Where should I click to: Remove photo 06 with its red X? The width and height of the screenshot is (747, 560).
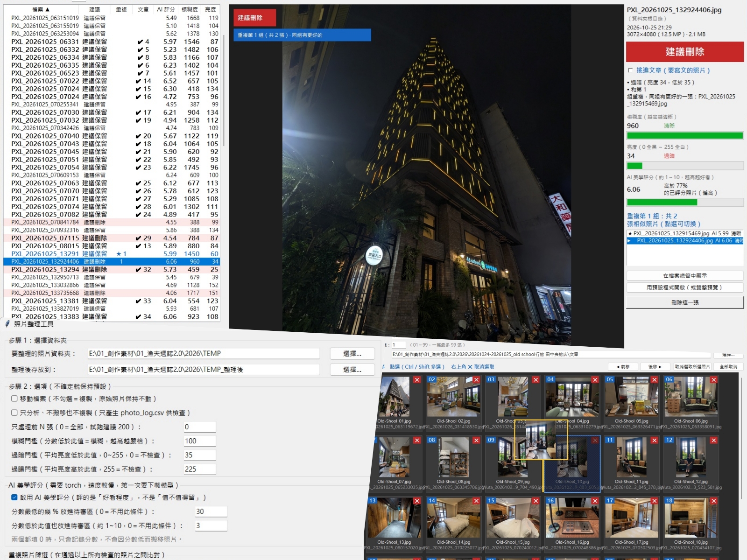coord(713,380)
